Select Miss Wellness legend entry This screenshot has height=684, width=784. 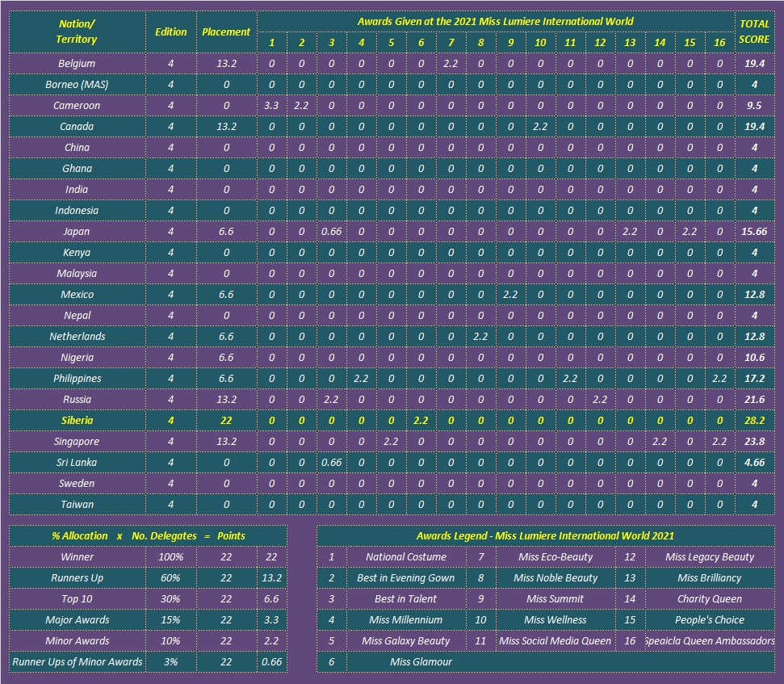tap(556, 620)
